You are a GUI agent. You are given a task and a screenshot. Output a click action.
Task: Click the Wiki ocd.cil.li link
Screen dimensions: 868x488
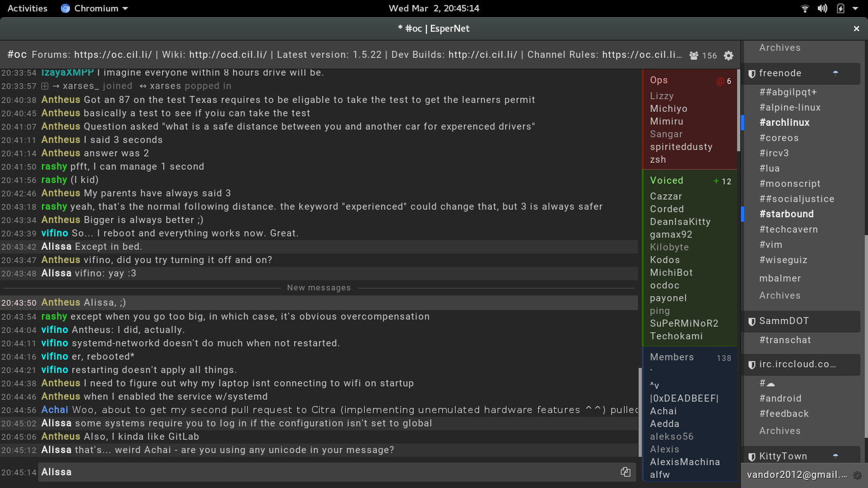tap(228, 55)
